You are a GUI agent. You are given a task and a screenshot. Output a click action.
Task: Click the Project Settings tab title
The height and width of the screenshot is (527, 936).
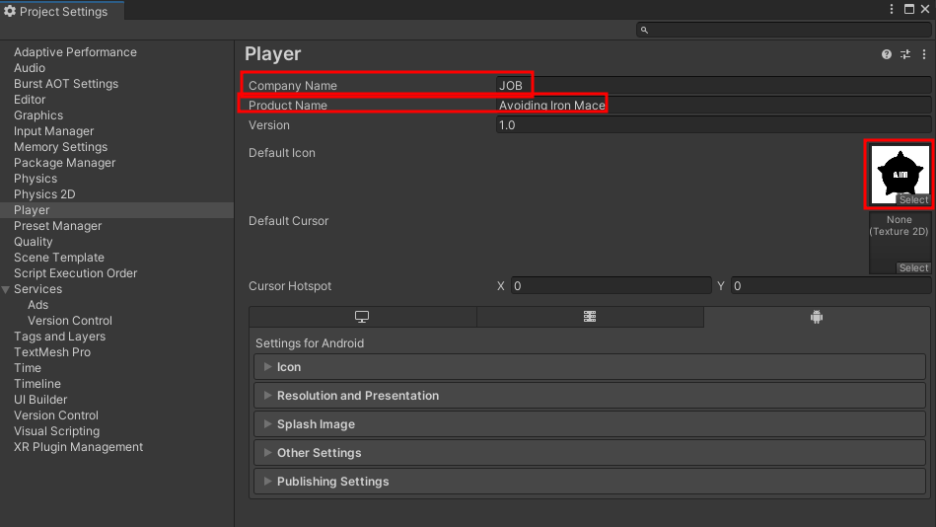(x=63, y=11)
